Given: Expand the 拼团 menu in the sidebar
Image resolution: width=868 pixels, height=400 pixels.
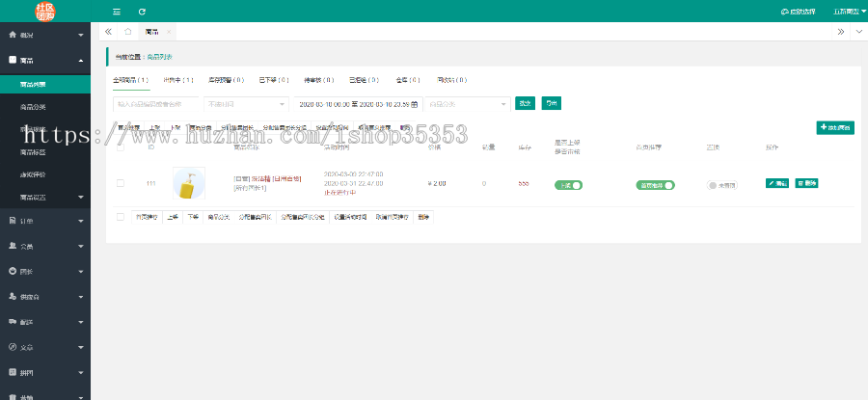Looking at the screenshot, I should click(x=44, y=372).
